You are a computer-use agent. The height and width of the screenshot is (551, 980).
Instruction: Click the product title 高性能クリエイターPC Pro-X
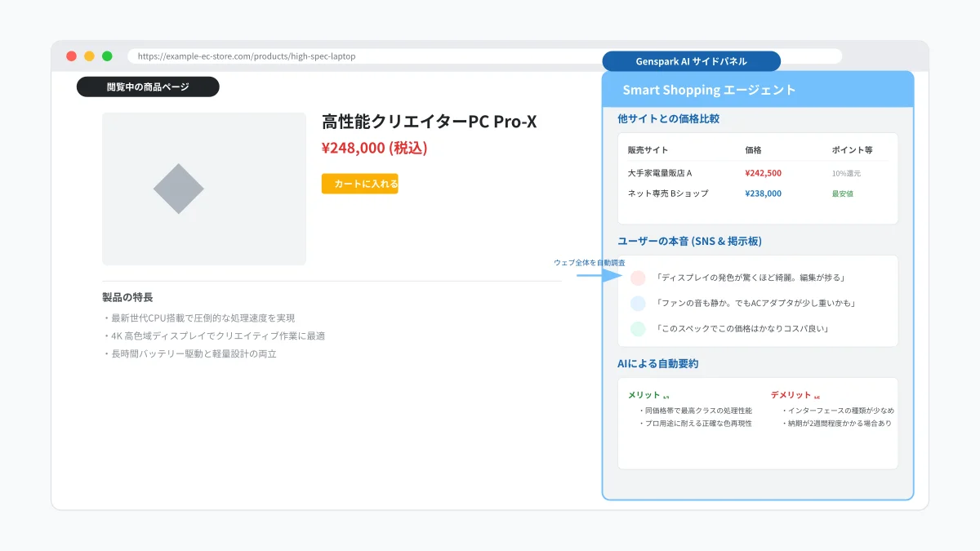[430, 122]
